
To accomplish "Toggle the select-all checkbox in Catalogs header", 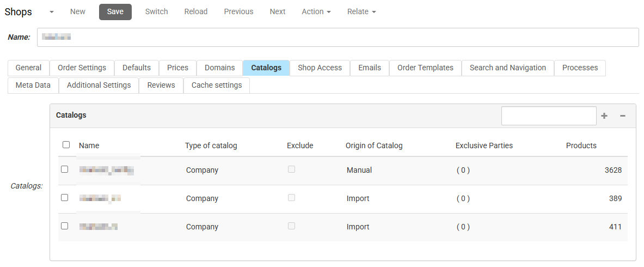I will (x=66, y=145).
